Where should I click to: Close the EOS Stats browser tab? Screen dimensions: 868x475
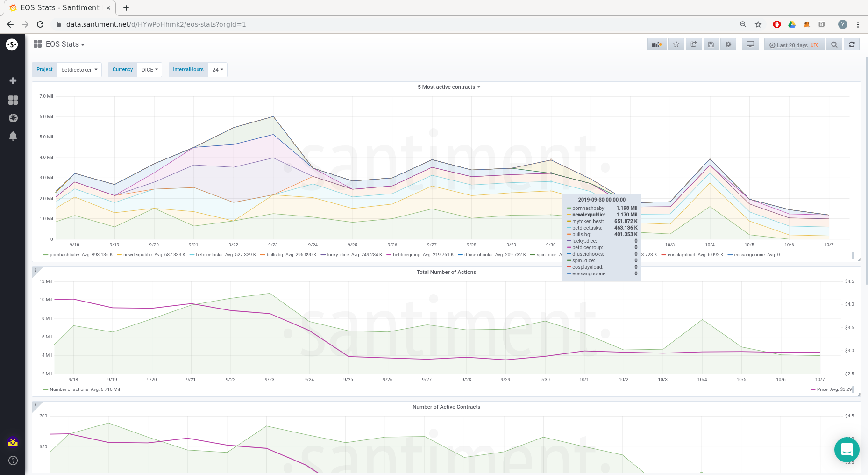[x=108, y=8]
